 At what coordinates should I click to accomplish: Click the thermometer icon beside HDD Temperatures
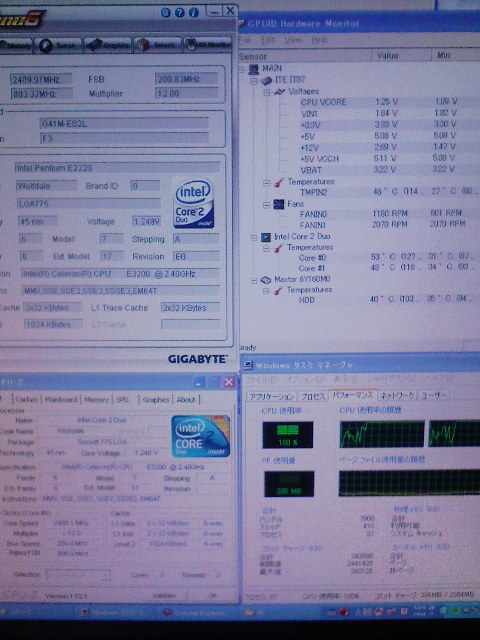278,291
